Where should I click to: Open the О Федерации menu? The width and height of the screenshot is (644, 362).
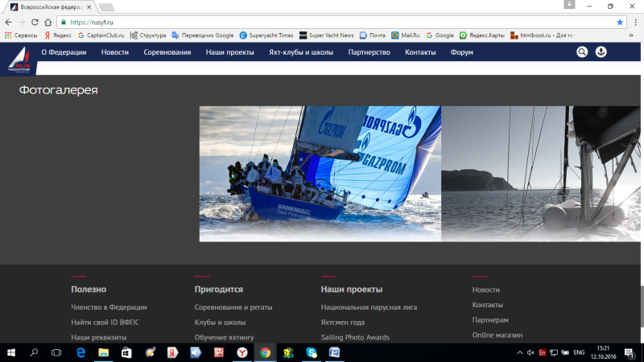[64, 52]
